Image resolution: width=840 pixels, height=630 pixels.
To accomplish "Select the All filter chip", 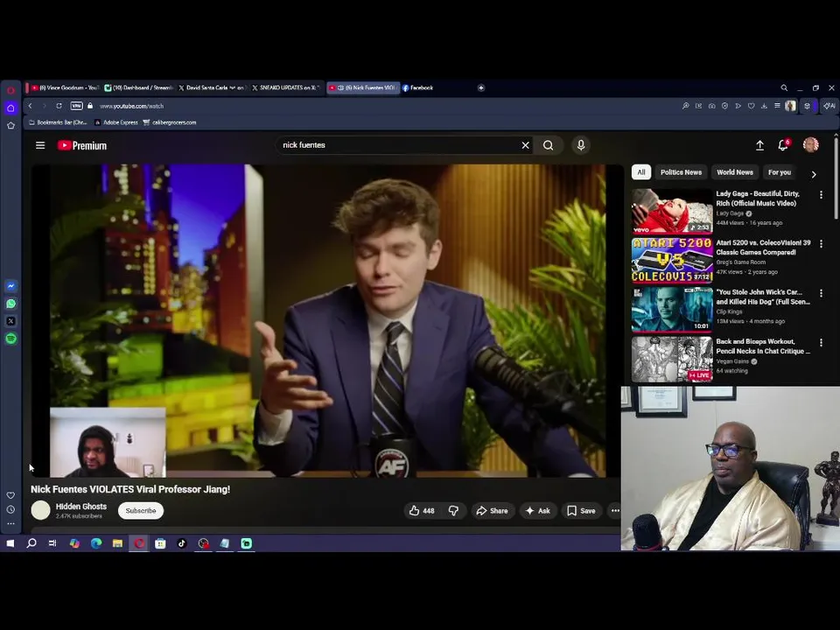I will coord(640,172).
